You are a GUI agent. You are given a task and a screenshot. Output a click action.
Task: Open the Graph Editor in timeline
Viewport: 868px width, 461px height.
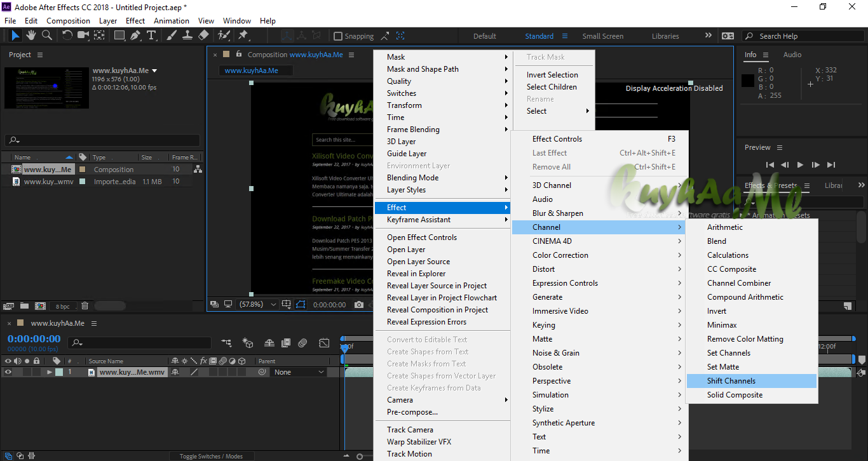click(324, 343)
